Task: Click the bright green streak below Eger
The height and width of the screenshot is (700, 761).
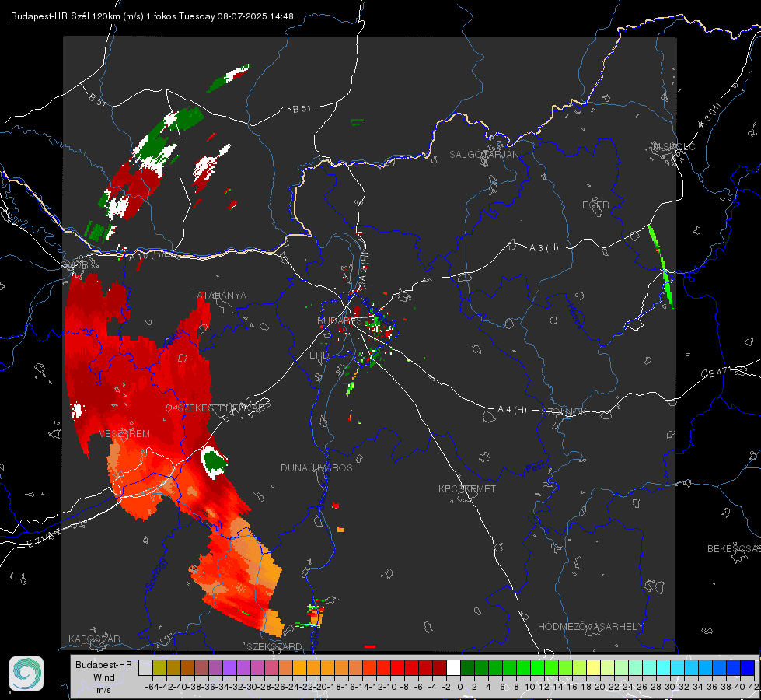Action: (x=661, y=266)
